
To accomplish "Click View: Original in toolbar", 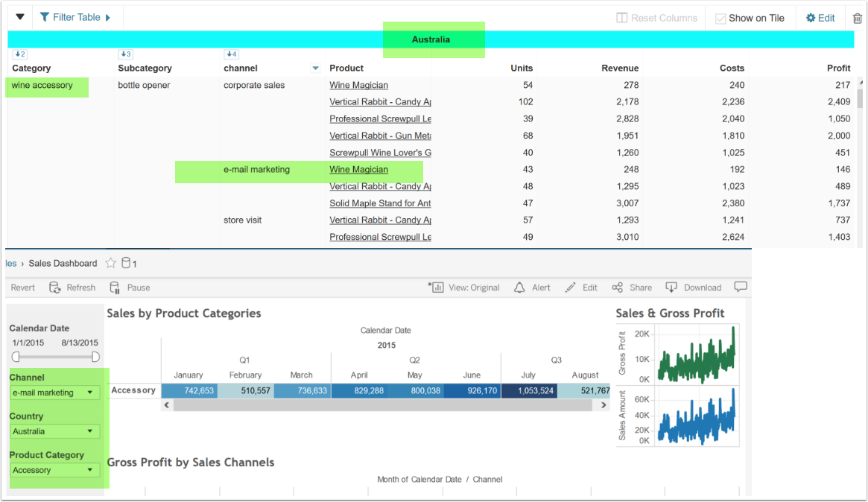I will point(466,287).
